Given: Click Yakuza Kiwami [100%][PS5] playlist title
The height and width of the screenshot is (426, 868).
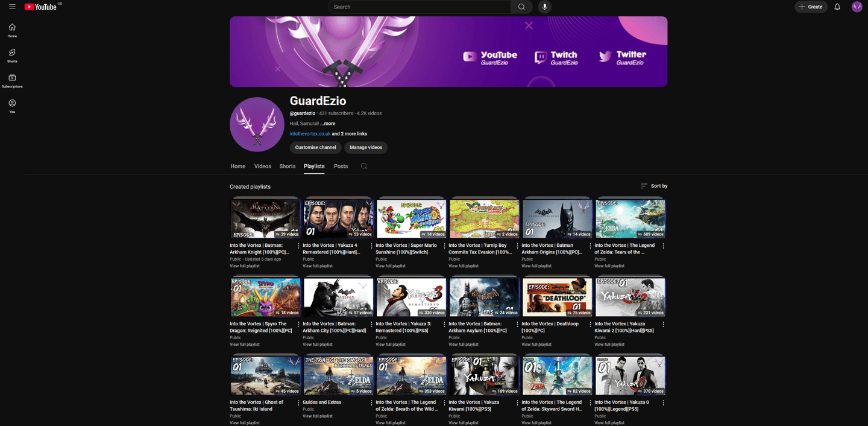Looking at the screenshot, I should [x=474, y=405].
